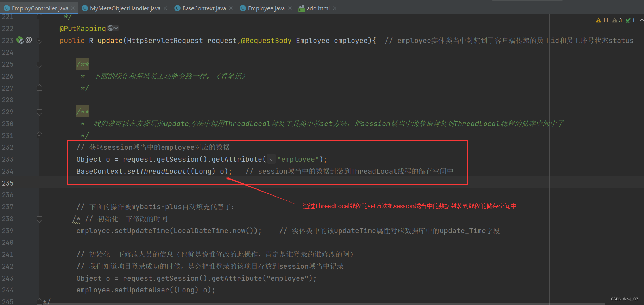
Task: Collapse the update method fold on line 223
Action: [x=39, y=41]
